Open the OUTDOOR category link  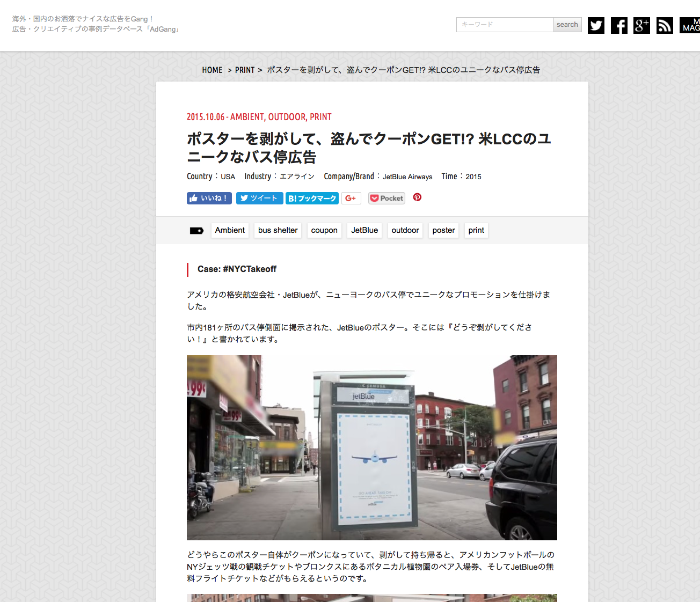[x=287, y=117]
